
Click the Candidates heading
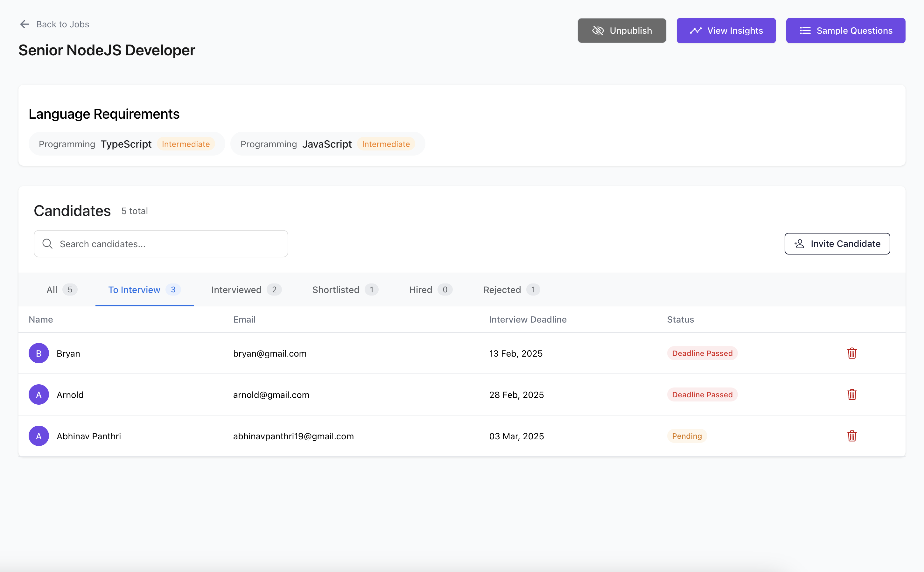coord(72,211)
